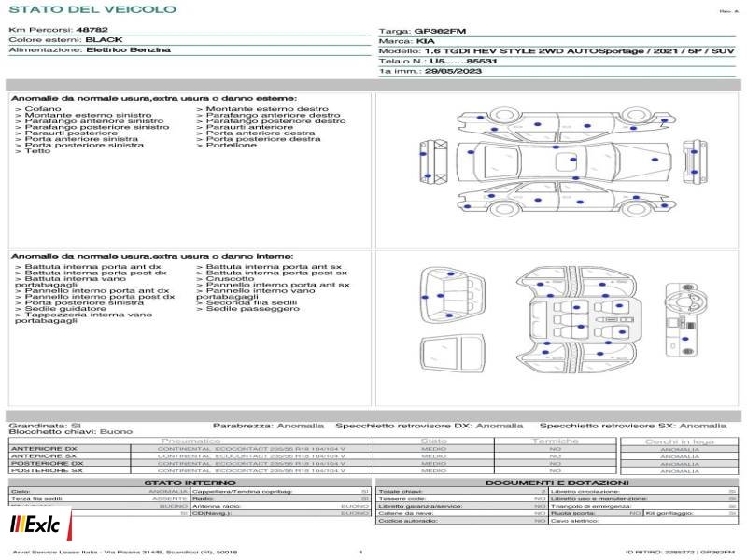Select the top-view exterior car diagram

tap(564, 161)
